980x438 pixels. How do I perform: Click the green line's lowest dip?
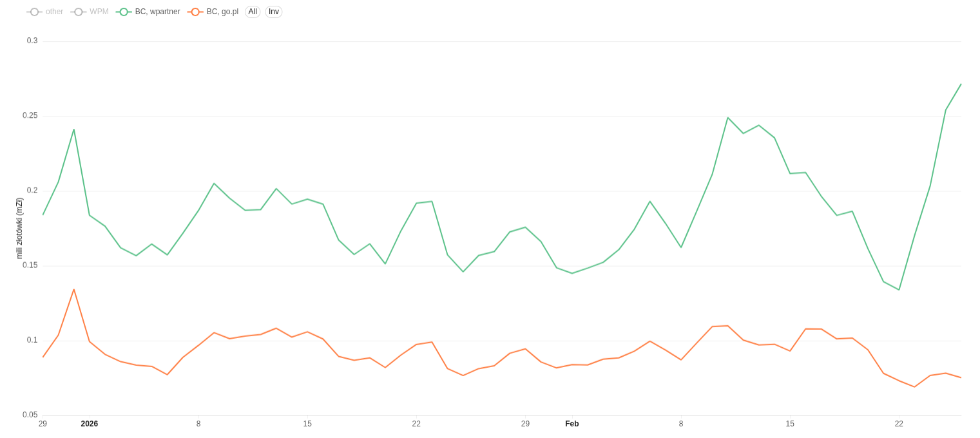click(899, 290)
